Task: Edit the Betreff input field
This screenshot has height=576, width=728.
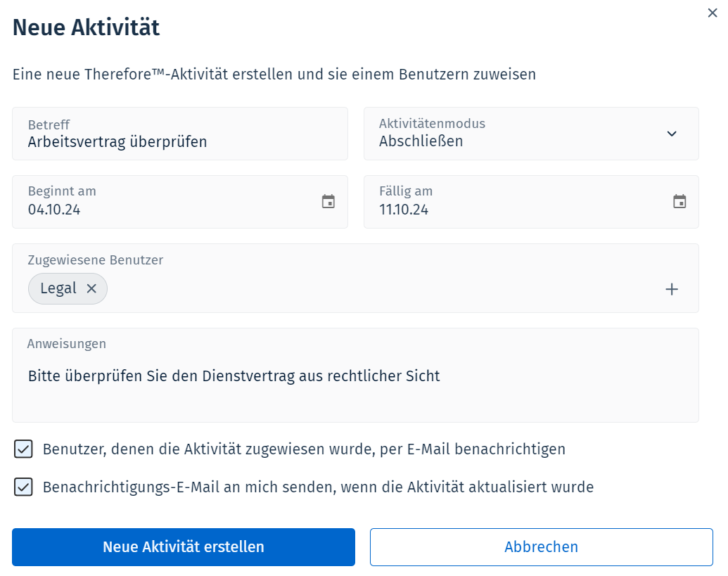Action: pyautogui.click(x=179, y=134)
